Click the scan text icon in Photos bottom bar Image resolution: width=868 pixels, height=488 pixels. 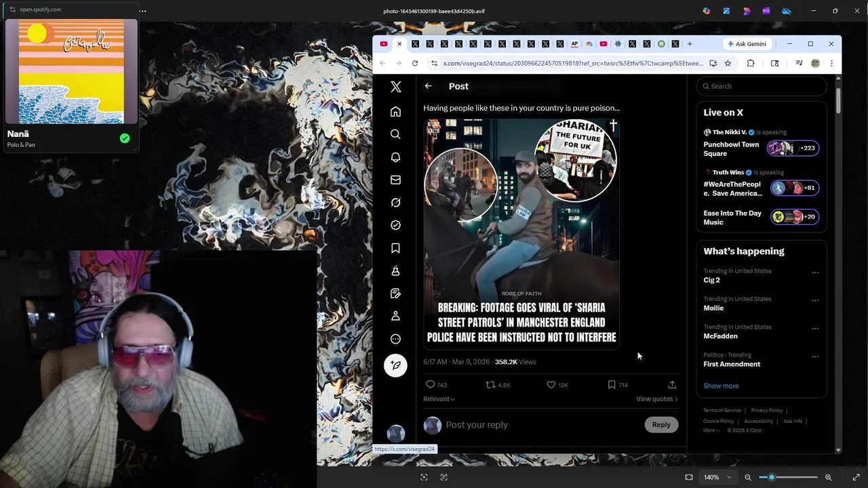pos(443,477)
